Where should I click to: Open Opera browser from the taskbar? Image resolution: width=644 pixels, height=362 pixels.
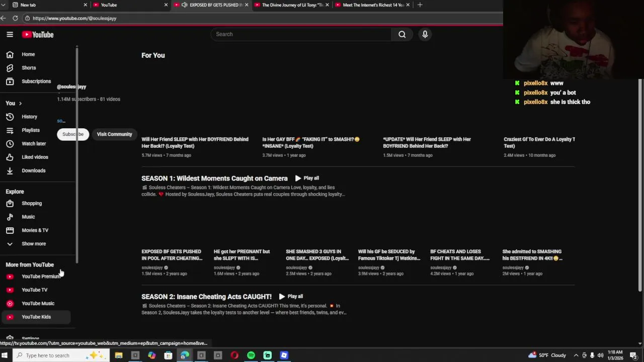pos(234,355)
